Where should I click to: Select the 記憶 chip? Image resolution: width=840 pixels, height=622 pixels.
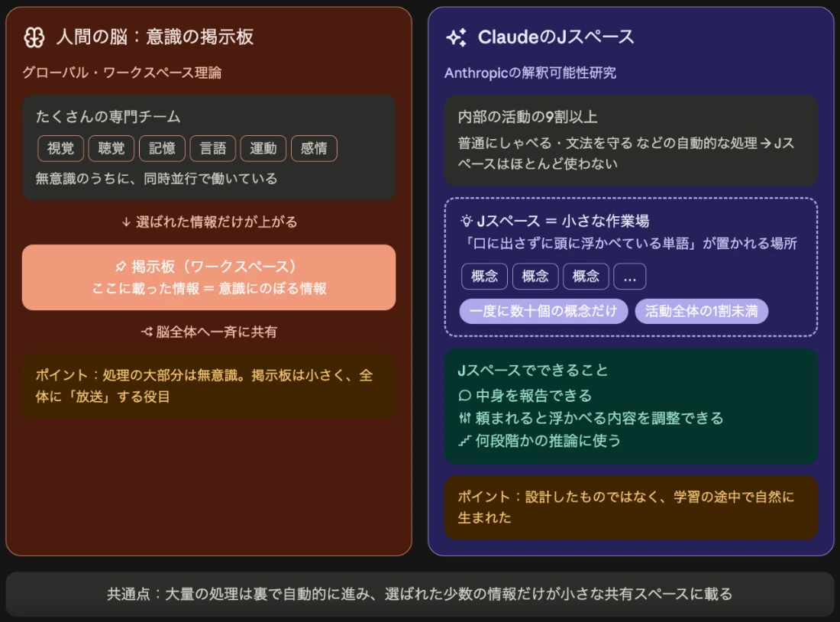click(162, 148)
